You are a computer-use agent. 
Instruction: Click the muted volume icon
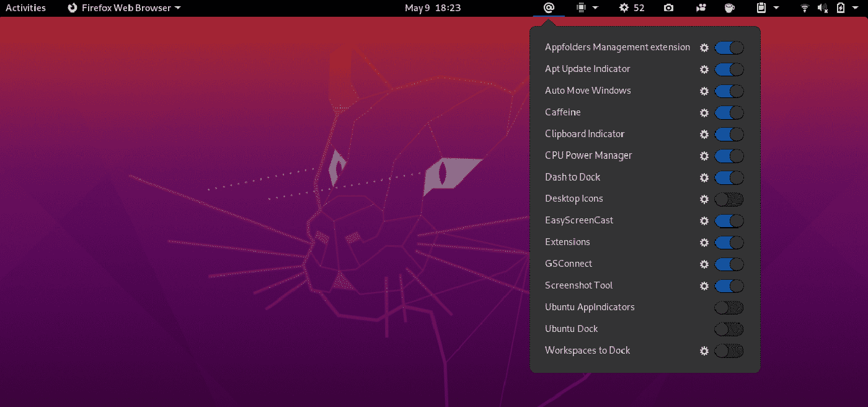point(822,8)
